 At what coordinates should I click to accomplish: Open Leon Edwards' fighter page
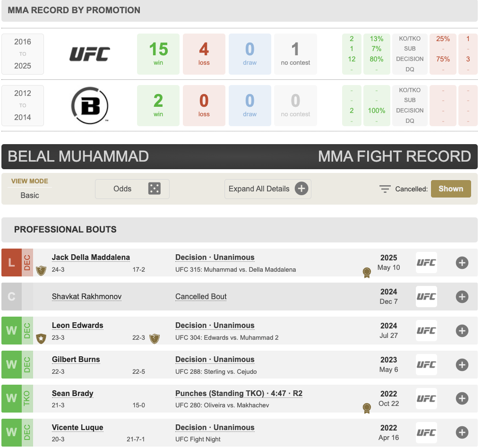pyautogui.click(x=77, y=325)
